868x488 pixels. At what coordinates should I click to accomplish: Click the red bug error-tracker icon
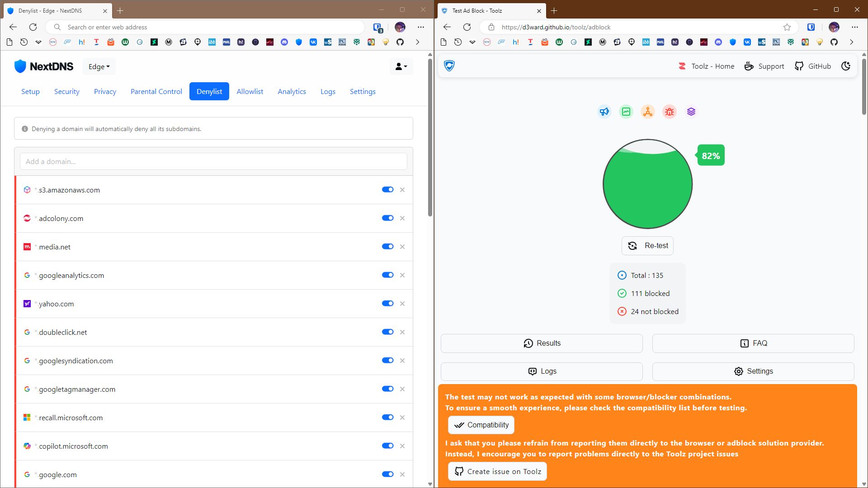coord(670,112)
